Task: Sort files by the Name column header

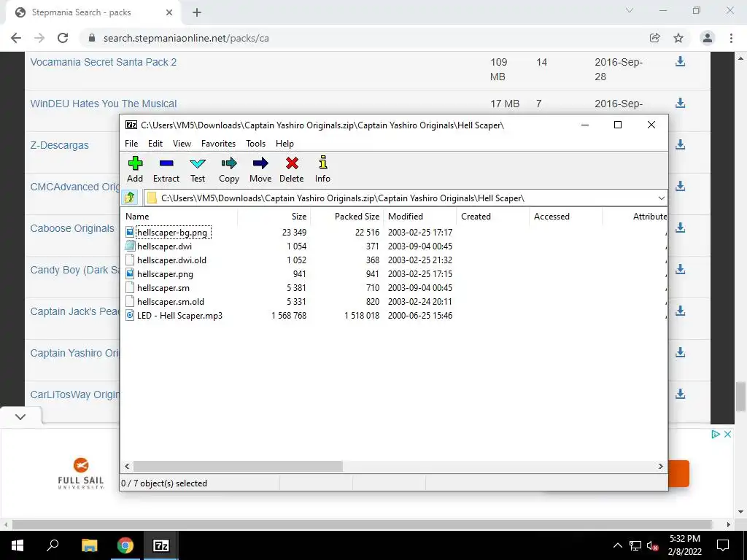Action: tap(179, 216)
